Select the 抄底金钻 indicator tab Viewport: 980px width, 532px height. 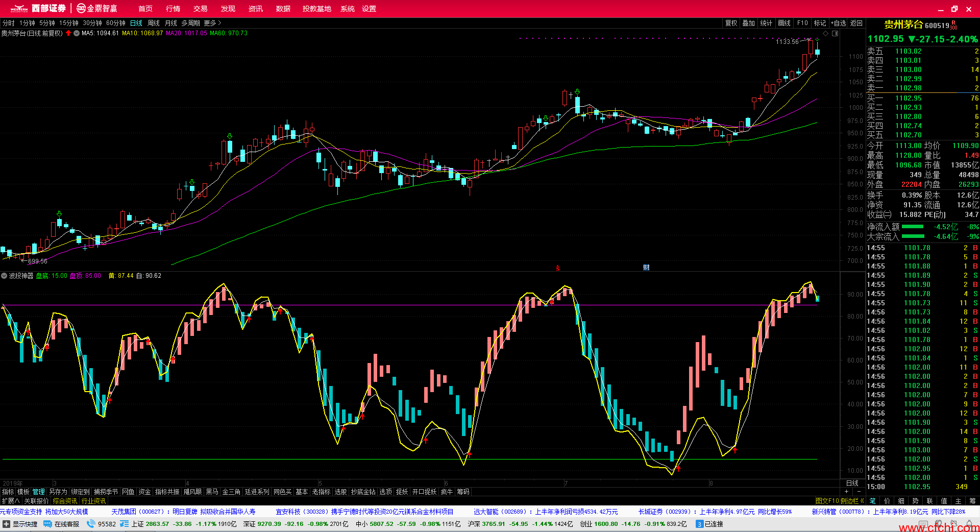(x=363, y=492)
